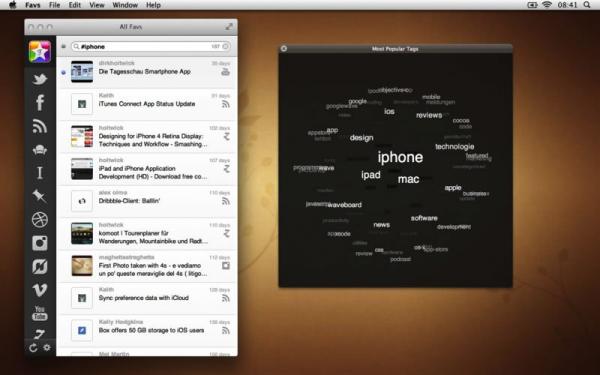The height and width of the screenshot is (375, 600).
Task: Select the 'mac' tag in tag cloud
Action: point(408,179)
